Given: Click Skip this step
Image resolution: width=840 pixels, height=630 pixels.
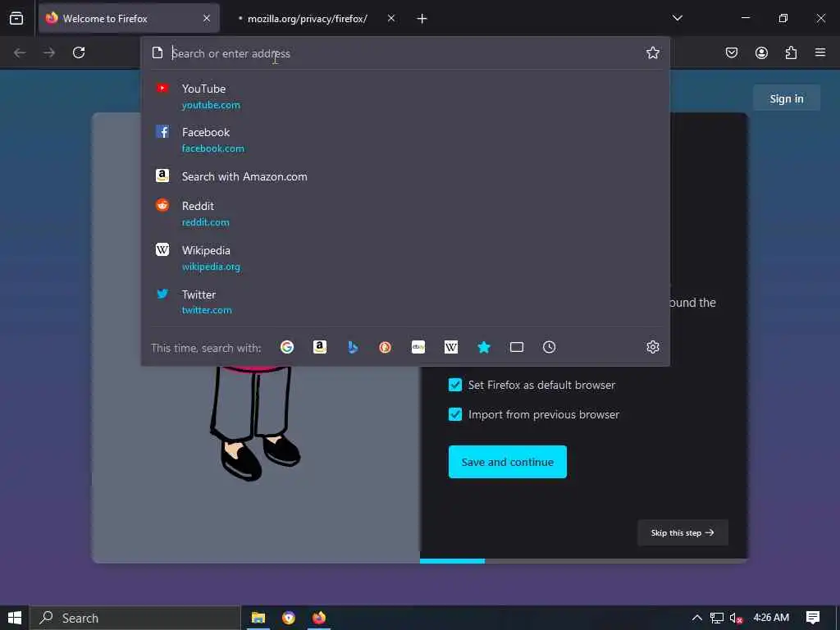Looking at the screenshot, I should coord(682,532).
